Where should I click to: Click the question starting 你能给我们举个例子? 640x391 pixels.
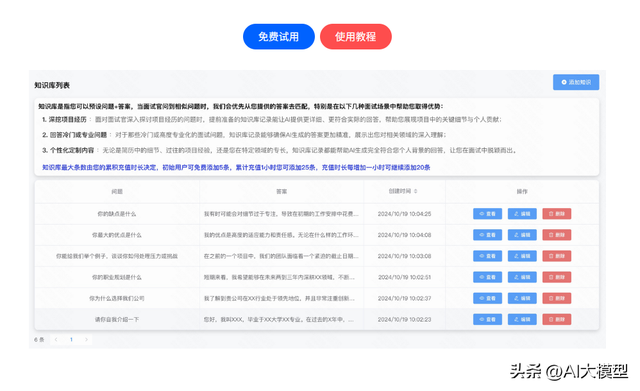117,256
